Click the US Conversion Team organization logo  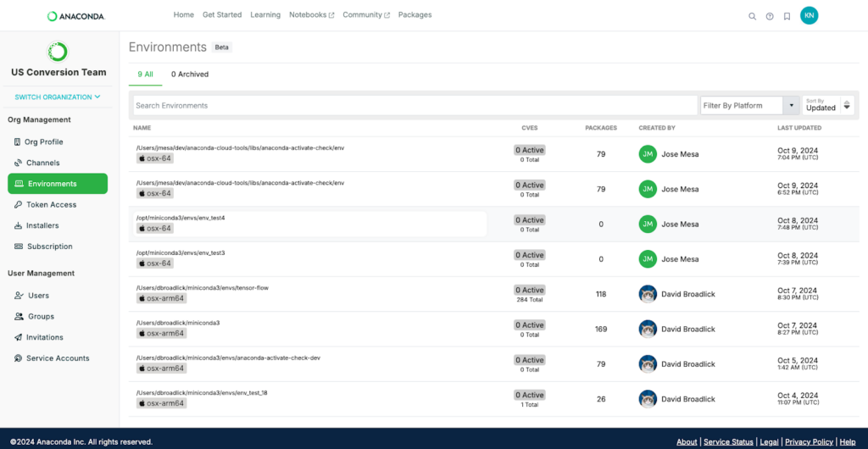[x=58, y=52]
